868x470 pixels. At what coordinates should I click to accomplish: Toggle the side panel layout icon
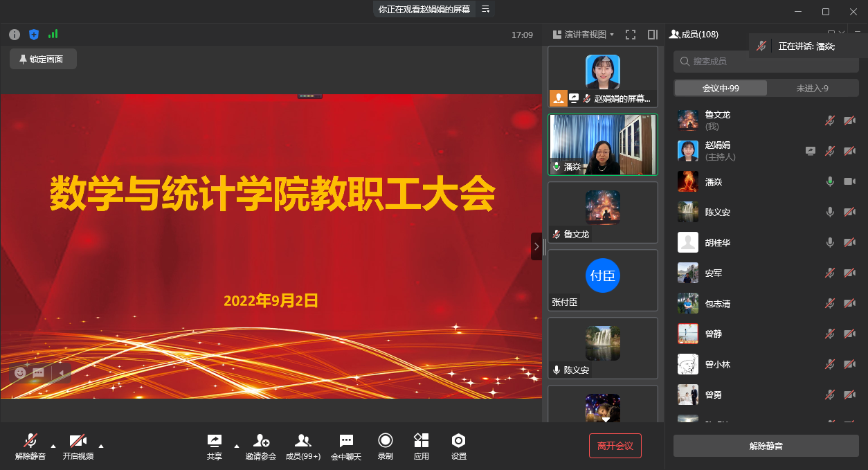[x=652, y=35]
